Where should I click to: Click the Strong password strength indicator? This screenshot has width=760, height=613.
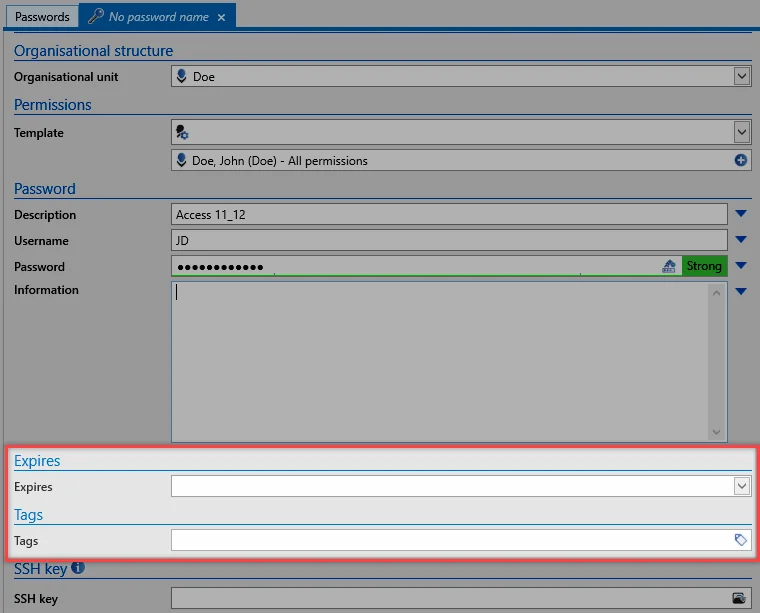[704, 266]
